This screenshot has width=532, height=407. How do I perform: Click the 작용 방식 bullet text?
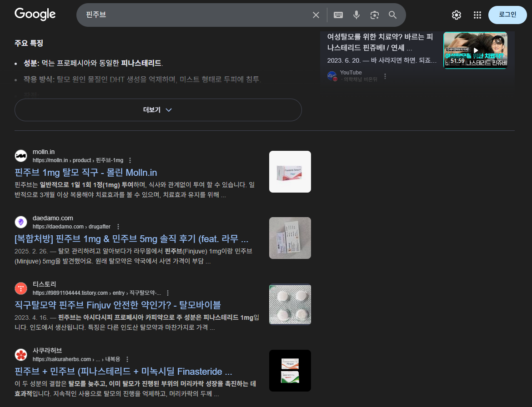pos(142,79)
